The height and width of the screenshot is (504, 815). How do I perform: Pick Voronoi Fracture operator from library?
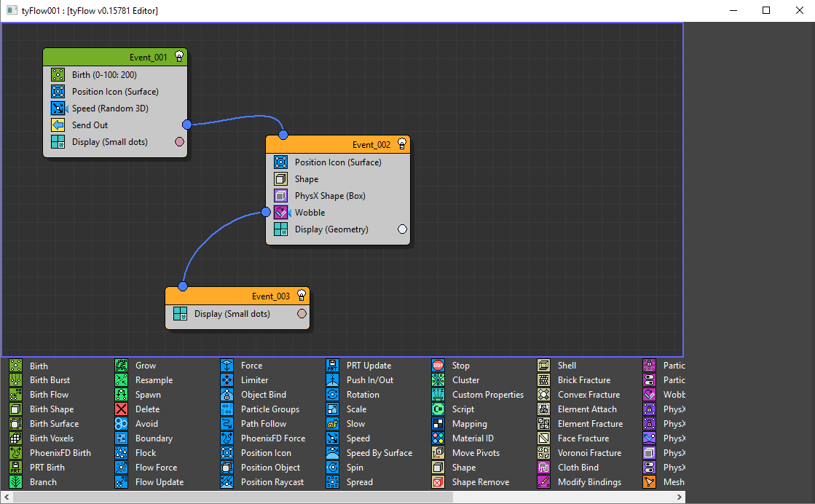[x=580, y=453]
